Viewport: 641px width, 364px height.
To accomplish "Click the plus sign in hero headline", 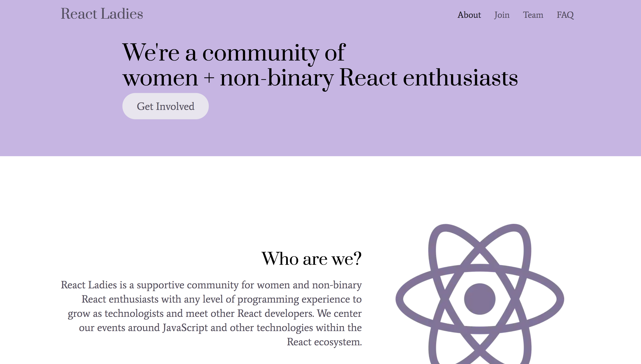I will coord(209,78).
